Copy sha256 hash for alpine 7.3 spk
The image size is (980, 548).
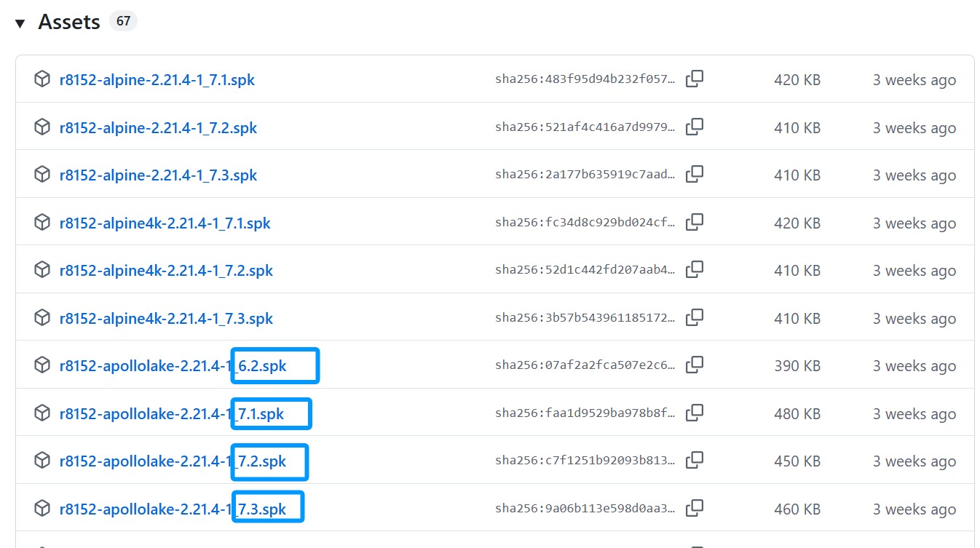(x=695, y=175)
